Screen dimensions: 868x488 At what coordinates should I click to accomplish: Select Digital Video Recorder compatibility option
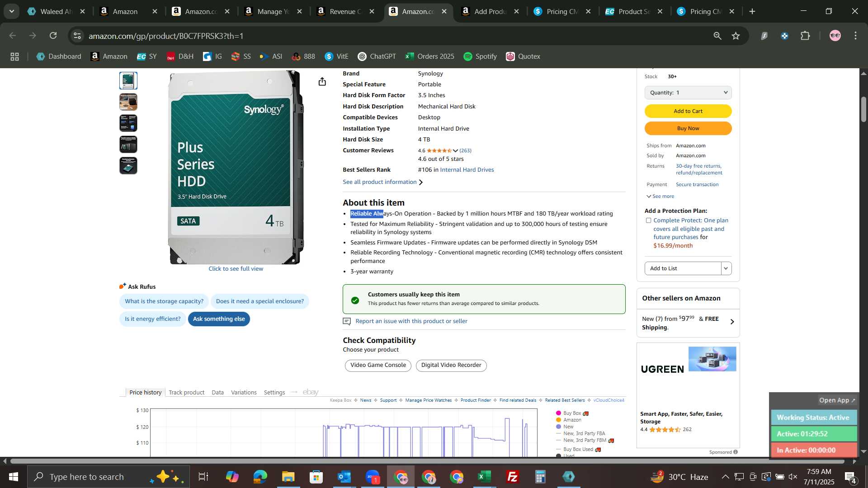451,365
